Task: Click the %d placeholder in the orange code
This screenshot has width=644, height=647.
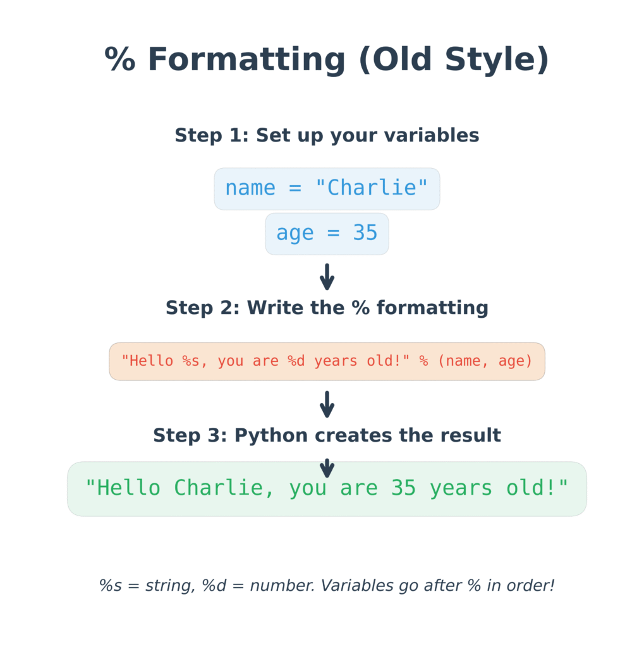Action: coord(296,361)
